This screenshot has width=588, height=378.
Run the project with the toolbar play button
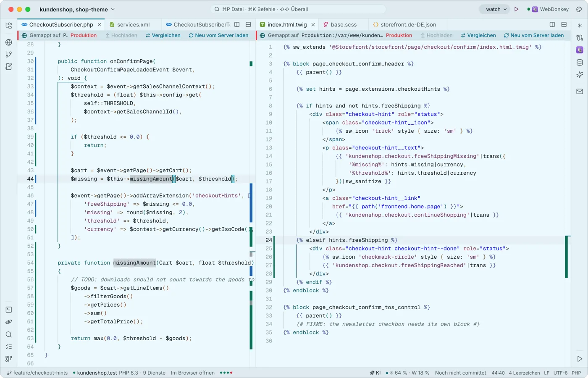click(x=517, y=9)
